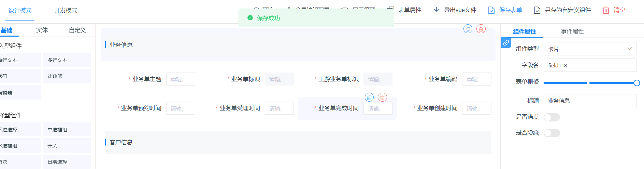The image size is (644, 169).
Task: Switch to 设计模式 tab
Action: tap(20, 11)
